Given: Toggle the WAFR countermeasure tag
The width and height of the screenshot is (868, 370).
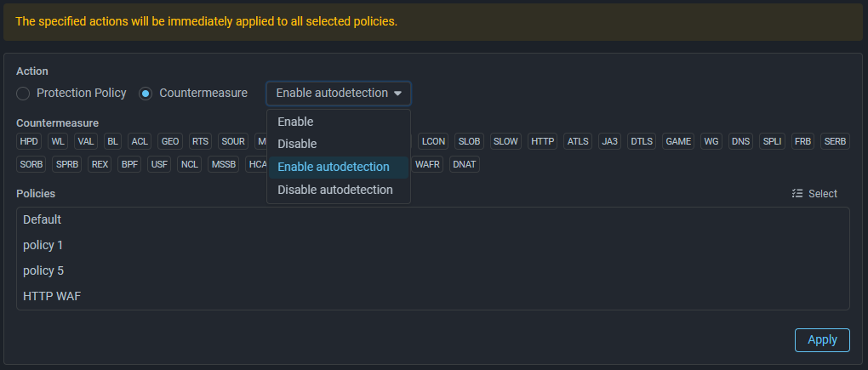Looking at the screenshot, I should point(427,164).
